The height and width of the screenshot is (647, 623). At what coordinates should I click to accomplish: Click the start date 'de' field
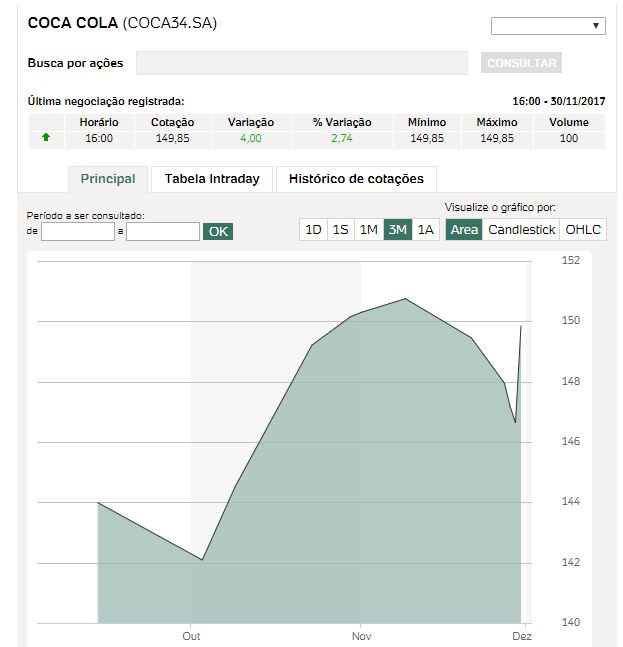pyautogui.click(x=78, y=231)
